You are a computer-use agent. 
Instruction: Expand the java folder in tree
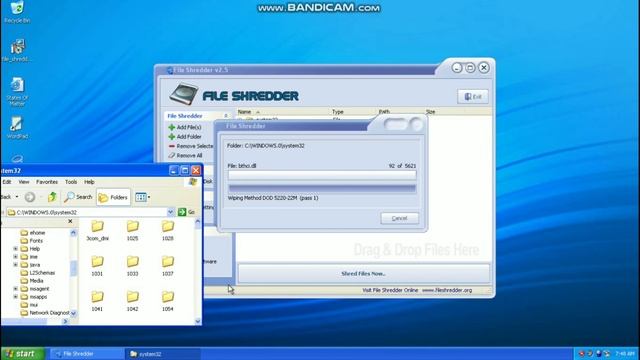tap(16, 264)
